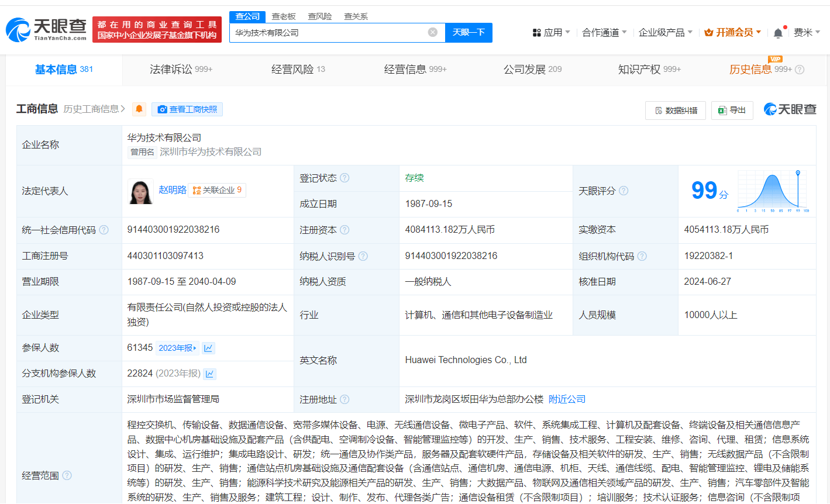
Task: Click insured count 61345
Action: (140, 348)
